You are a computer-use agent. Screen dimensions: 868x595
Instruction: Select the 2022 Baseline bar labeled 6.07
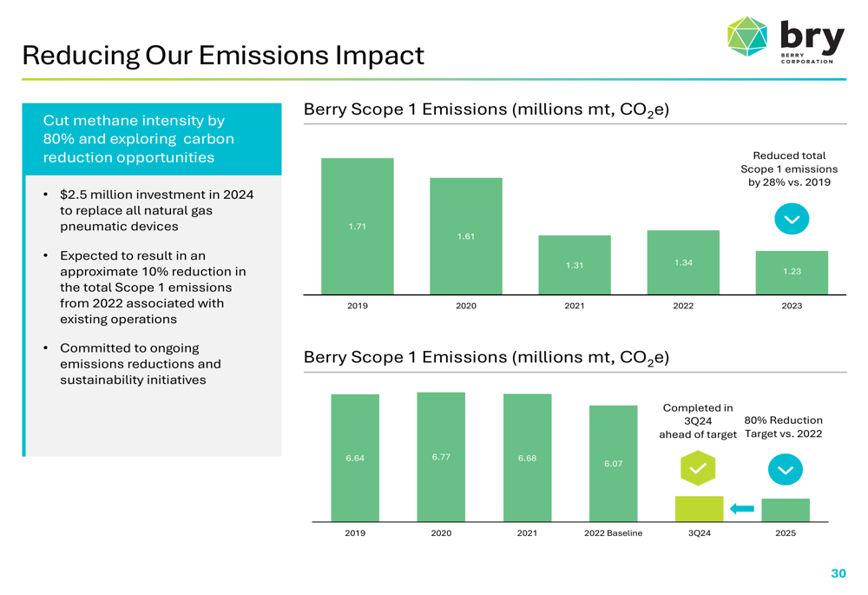(614, 463)
